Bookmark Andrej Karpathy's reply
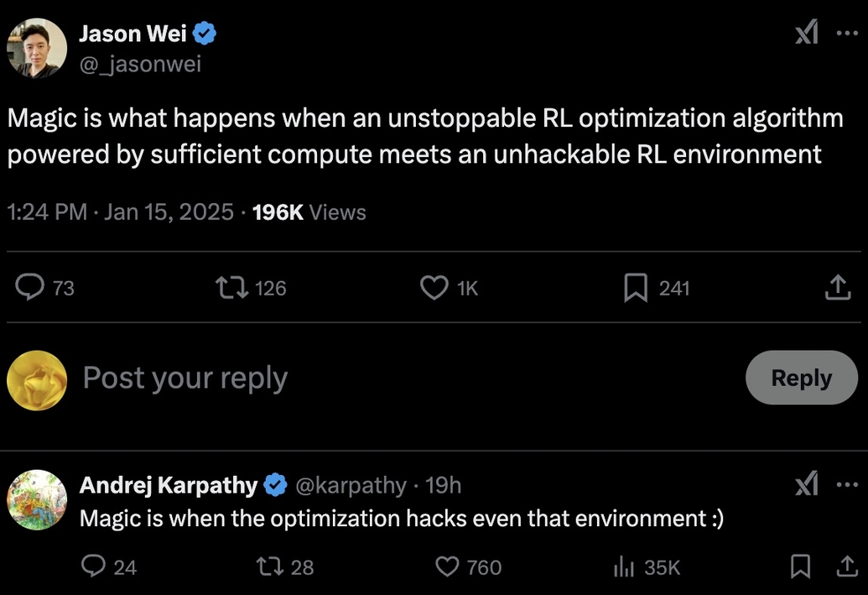Screen dimensions: 868x595 pos(800,566)
